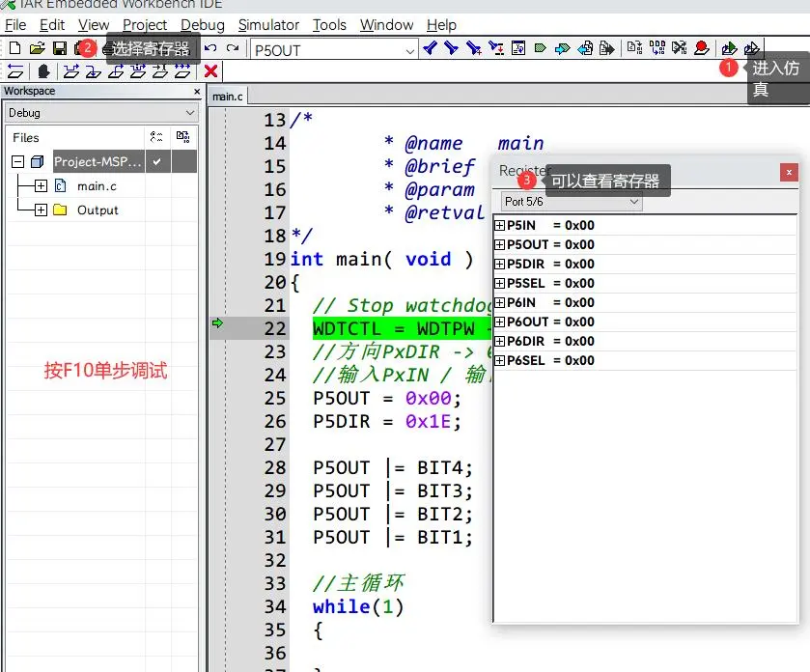Click the Download and Debug icon
Viewport: 810px width, 672px height.
point(729,47)
